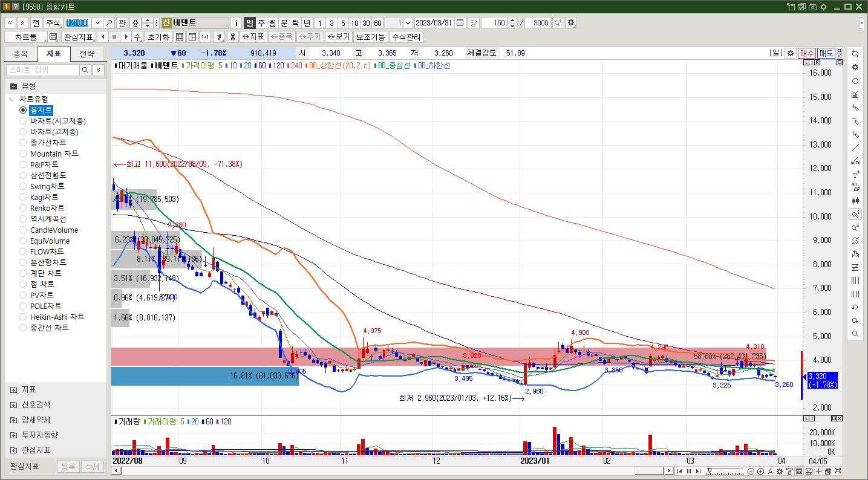Image resolution: width=868 pixels, height=480 pixels.
Task: Pick the CandleVolume chart radio
Action: [23, 230]
